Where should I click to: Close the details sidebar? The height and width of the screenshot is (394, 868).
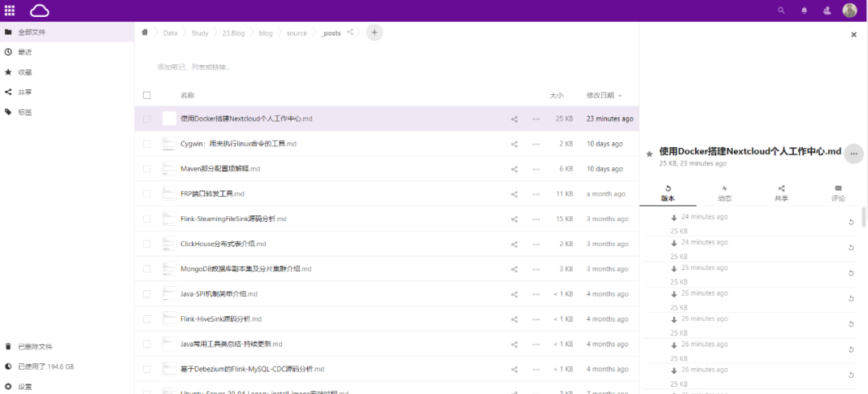coord(854,35)
